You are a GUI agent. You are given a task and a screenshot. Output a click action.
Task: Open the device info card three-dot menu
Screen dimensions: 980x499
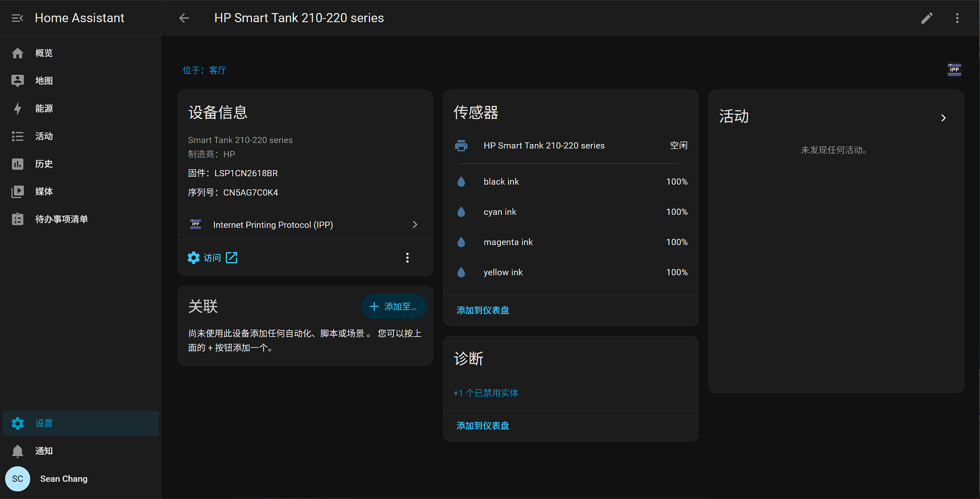[x=407, y=258]
